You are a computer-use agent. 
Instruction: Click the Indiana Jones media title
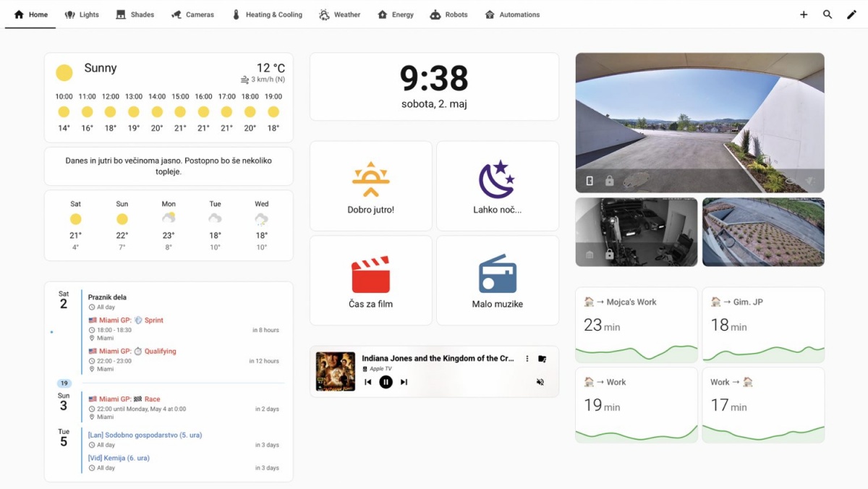click(438, 358)
